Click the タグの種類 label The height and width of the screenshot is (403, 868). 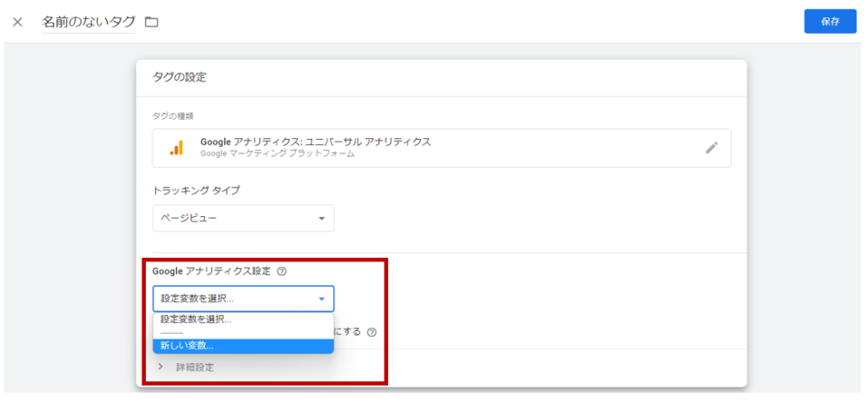click(x=173, y=116)
